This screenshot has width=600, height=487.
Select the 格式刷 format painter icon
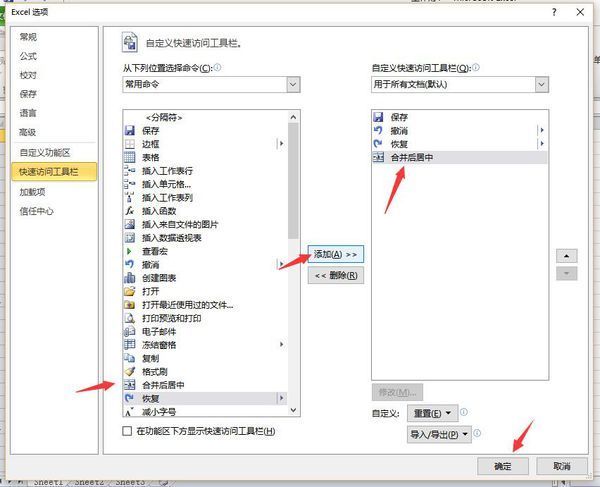click(x=130, y=372)
